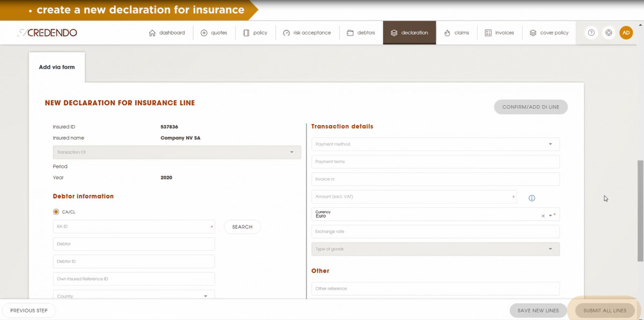Viewport: 644px width, 320px height.
Task: Focus the Amount (excl. VAT) field
Action: click(x=414, y=197)
